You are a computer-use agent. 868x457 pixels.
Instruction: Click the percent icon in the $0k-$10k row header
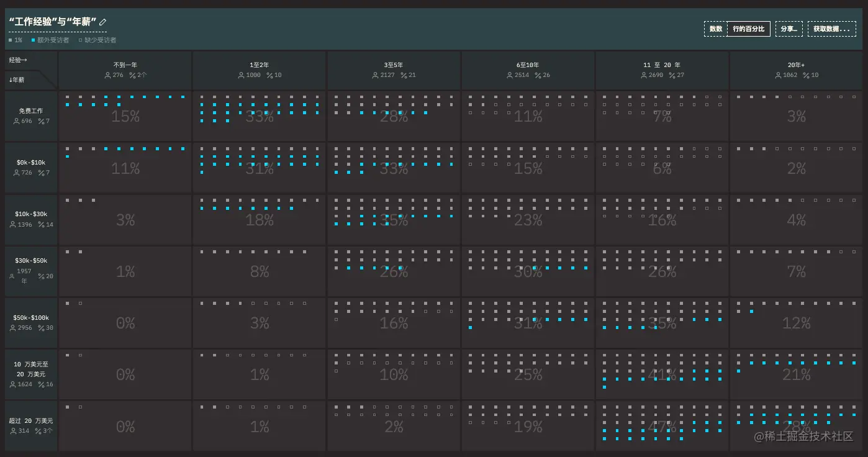41,173
